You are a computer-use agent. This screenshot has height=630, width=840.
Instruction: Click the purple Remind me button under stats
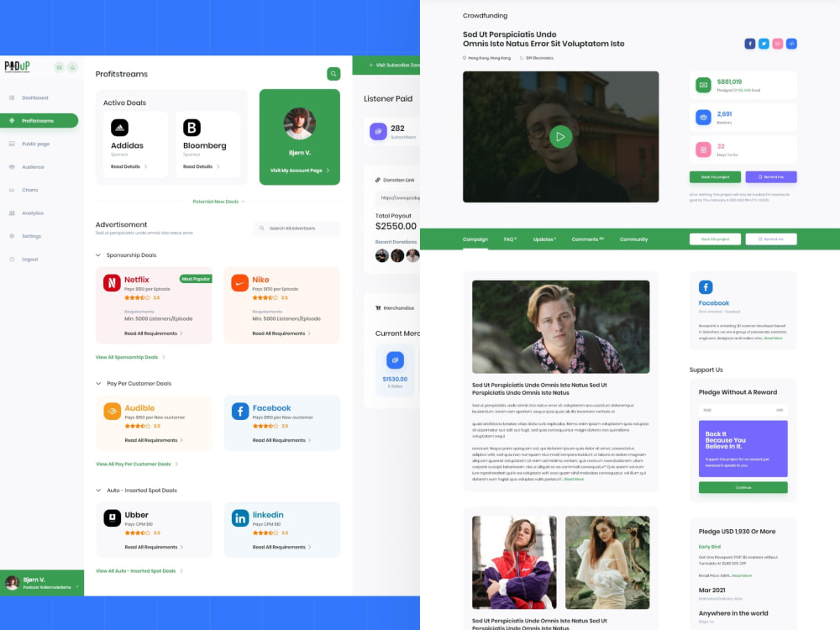tap(771, 176)
